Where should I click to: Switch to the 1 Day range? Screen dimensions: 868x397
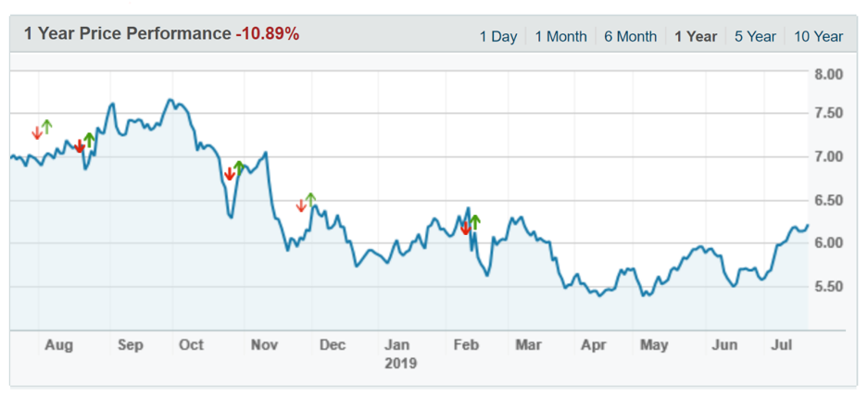(x=497, y=37)
